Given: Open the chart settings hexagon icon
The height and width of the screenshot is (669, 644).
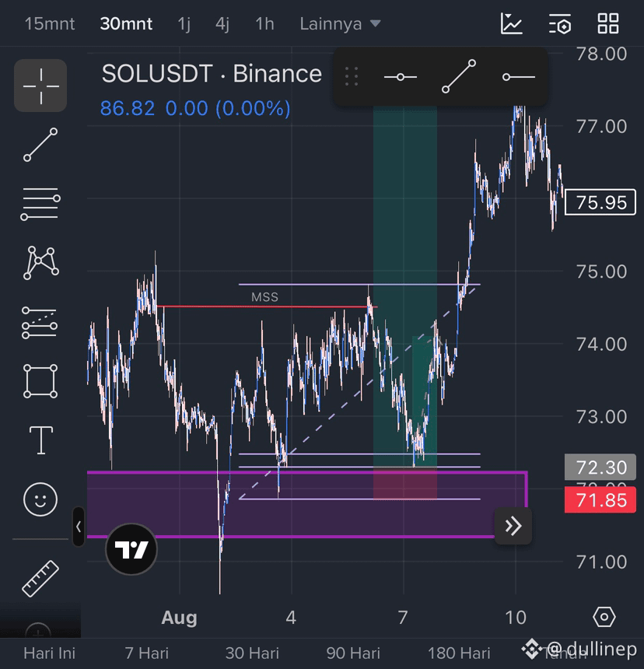Looking at the screenshot, I should [604, 617].
